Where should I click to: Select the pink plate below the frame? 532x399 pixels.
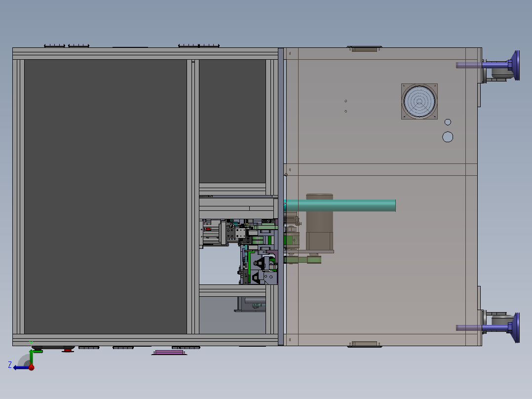point(169,353)
